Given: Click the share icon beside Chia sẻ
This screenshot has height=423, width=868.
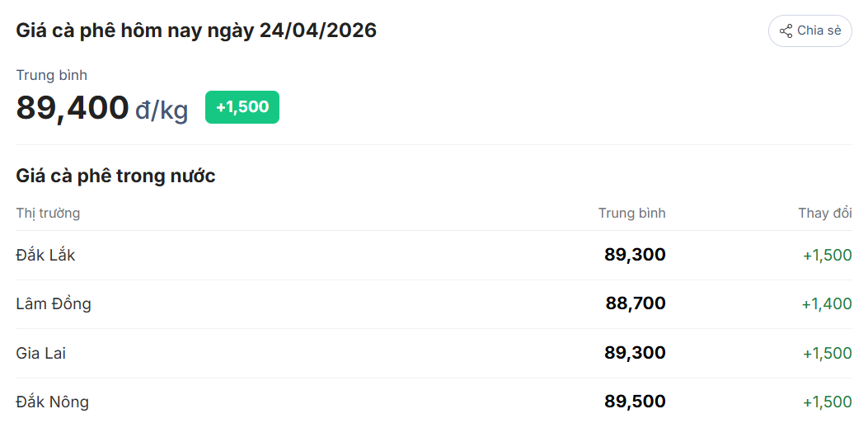Looking at the screenshot, I should [786, 31].
